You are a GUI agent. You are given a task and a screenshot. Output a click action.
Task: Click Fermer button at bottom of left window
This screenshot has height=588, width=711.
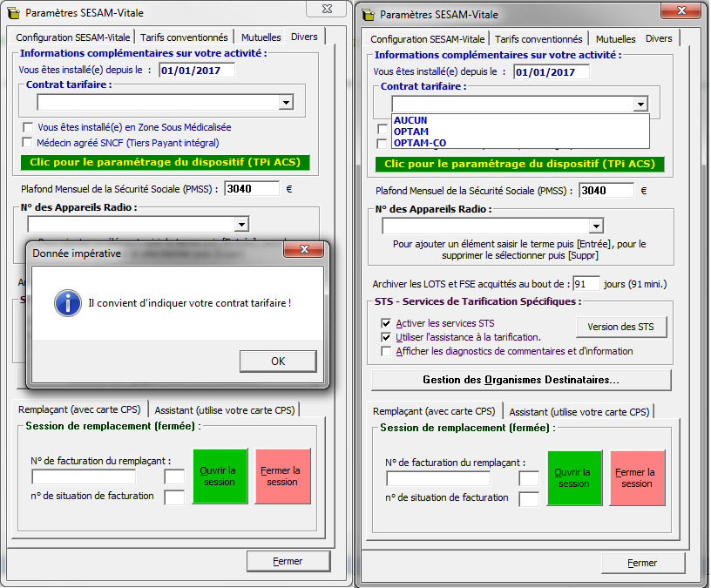pyautogui.click(x=288, y=561)
